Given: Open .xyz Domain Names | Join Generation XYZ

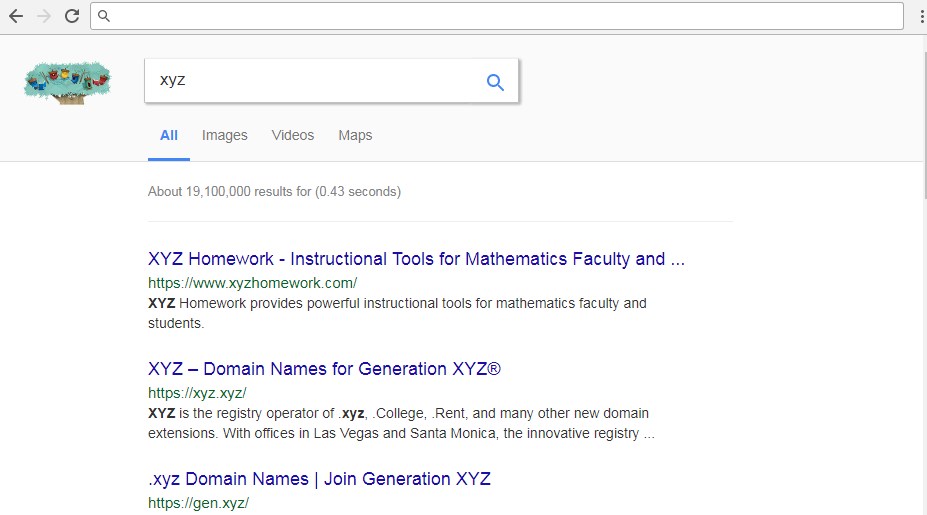Looking at the screenshot, I should 319,479.
